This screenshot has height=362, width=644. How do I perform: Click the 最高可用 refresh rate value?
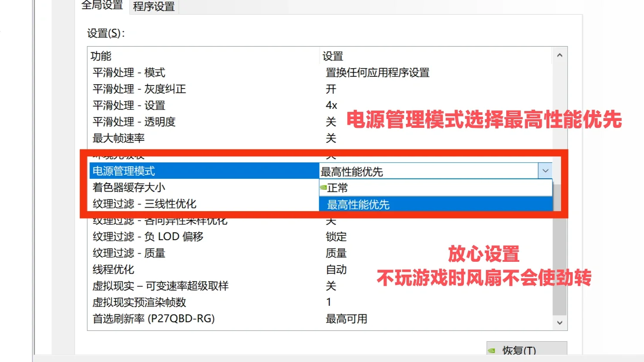[x=346, y=319]
